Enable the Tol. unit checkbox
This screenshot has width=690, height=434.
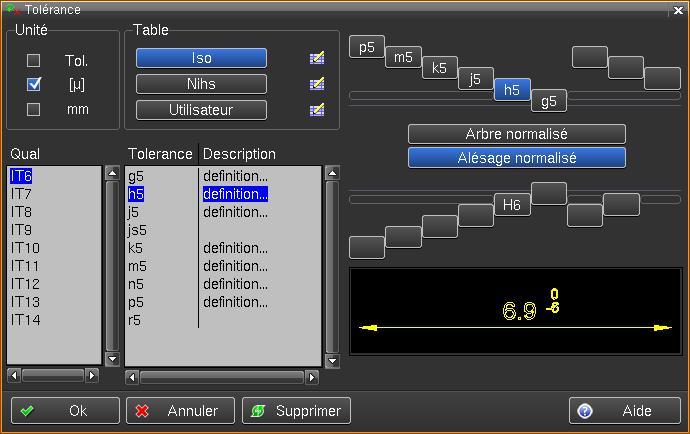pos(34,60)
